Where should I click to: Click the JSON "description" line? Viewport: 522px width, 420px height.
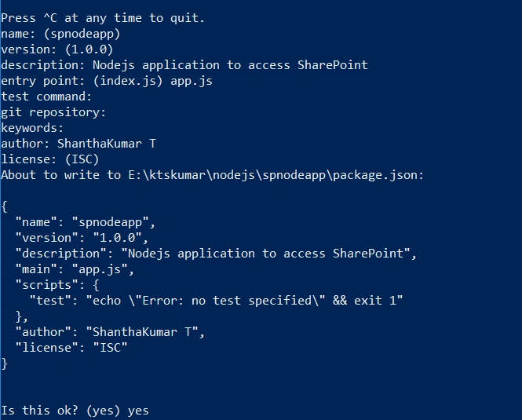click(216, 254)
